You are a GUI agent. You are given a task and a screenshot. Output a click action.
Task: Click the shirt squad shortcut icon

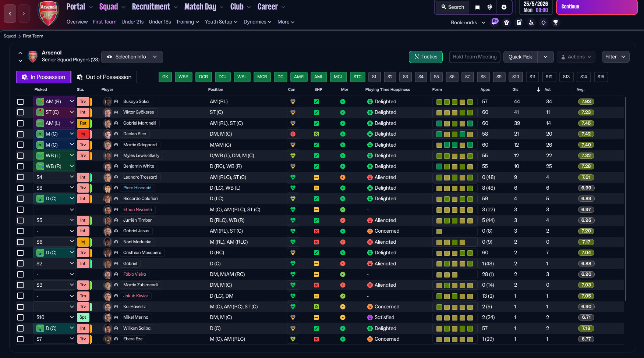507,22
